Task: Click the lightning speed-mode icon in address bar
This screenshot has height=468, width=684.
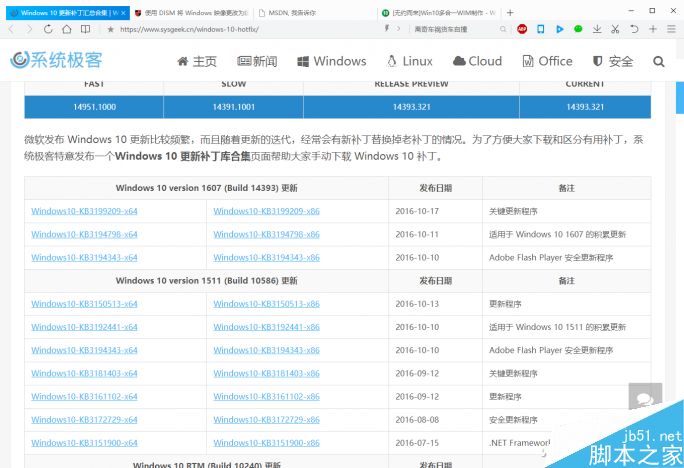Action: pyautogui.click(x=386, y=29)
